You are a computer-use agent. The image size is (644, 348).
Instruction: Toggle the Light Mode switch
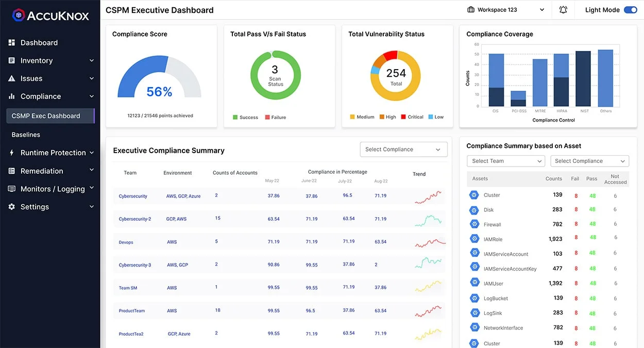pyautogui.click(x=631, y=9)
